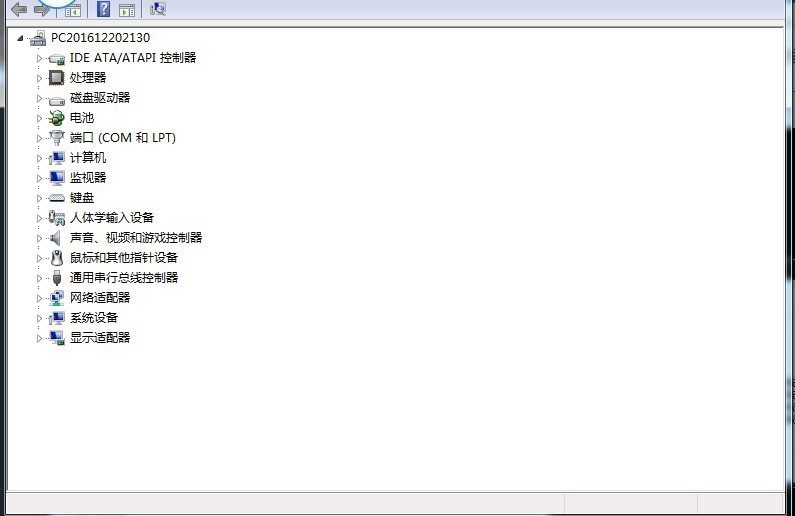Toggle the show/hide action pane button
This screenshot has width=795, height=516.
coord(127,10)
